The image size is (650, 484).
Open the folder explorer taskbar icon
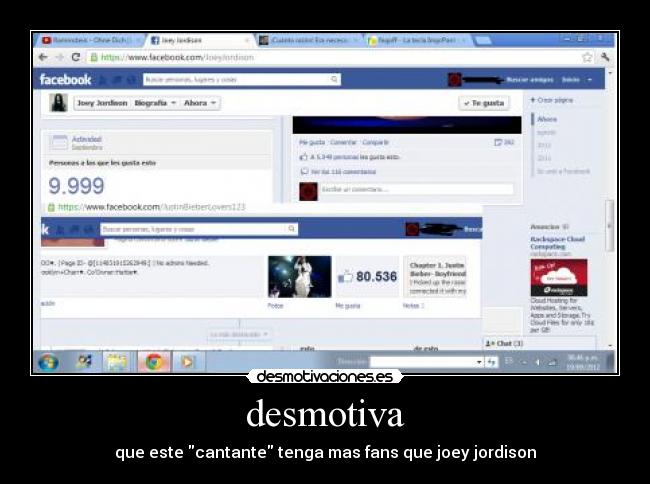click(117, 362)
